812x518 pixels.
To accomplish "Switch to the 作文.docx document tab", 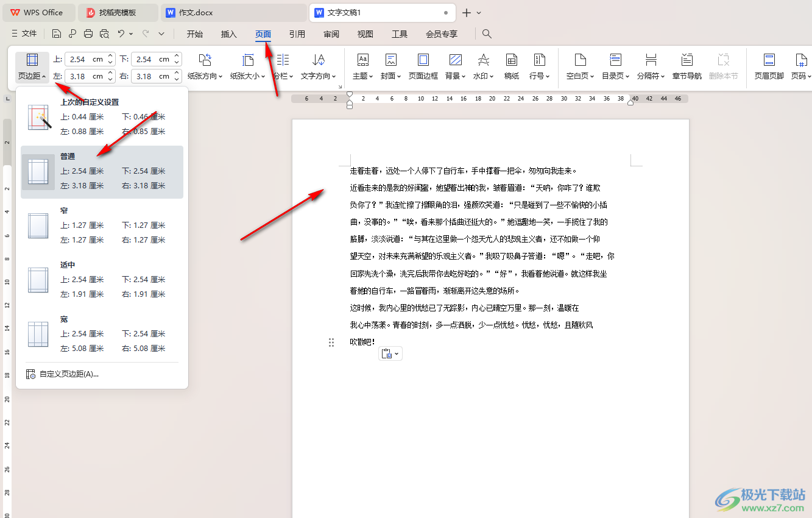I will [233, 12].
